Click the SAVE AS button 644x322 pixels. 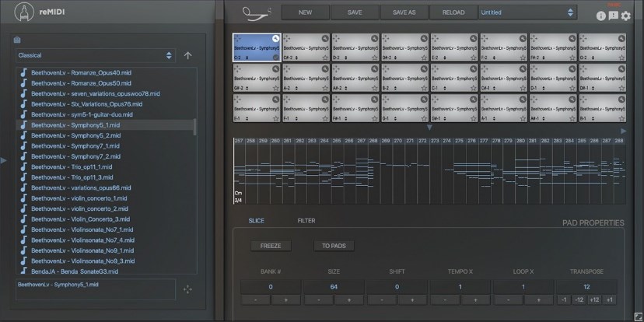(x=404, y=12)
